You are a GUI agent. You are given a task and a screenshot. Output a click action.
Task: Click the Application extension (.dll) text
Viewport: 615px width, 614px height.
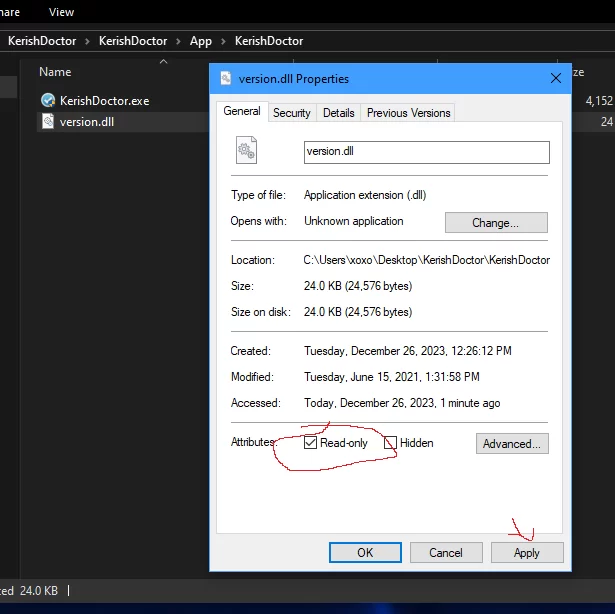click(x=365, y=195)
